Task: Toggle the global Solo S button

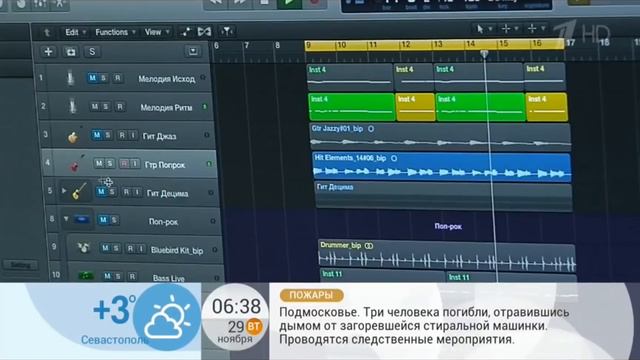Action: [92, 52]
